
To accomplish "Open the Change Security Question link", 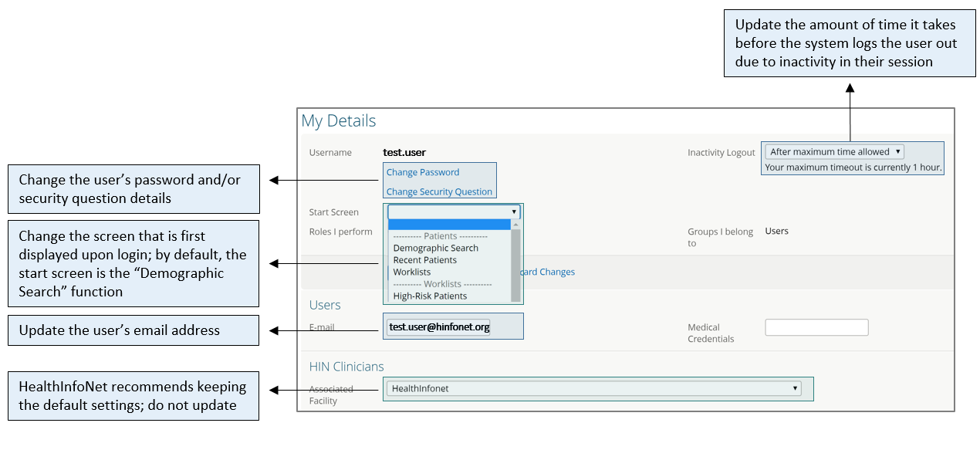I will coord(439,191).
